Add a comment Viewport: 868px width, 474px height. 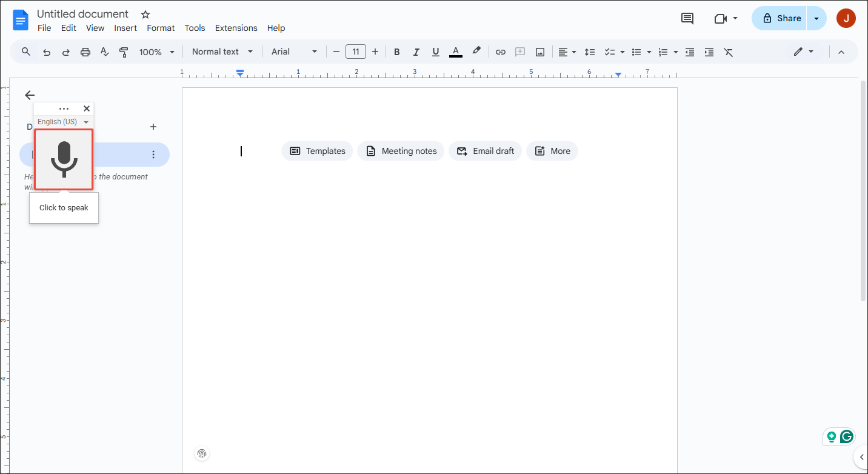pyautogui.click(x=520, y=52)
